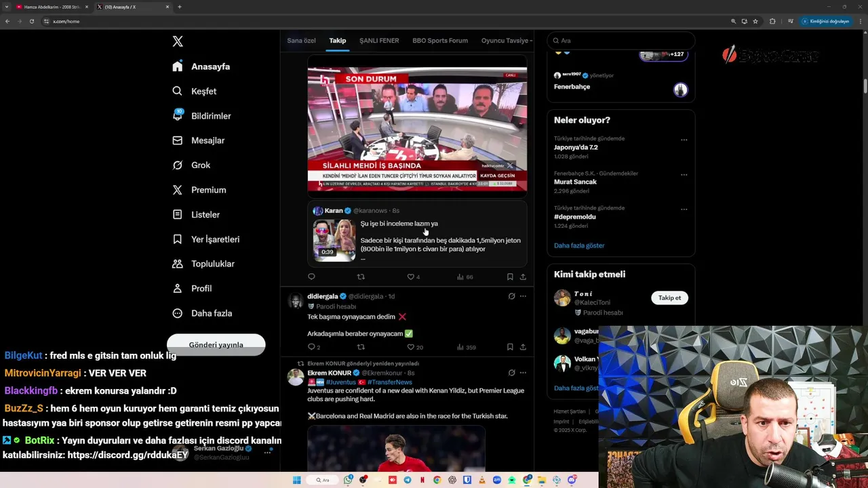Open WhatsApp from the taskbar

[348, 480]
